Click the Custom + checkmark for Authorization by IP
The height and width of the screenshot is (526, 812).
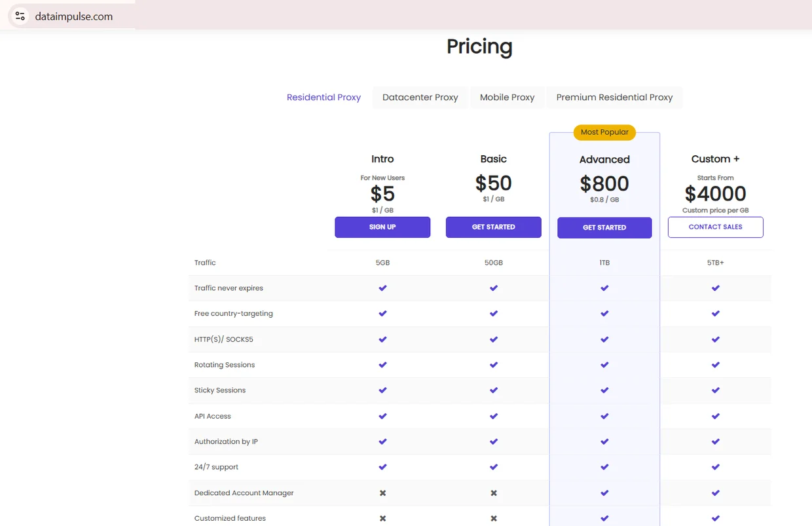click(716, 441)
